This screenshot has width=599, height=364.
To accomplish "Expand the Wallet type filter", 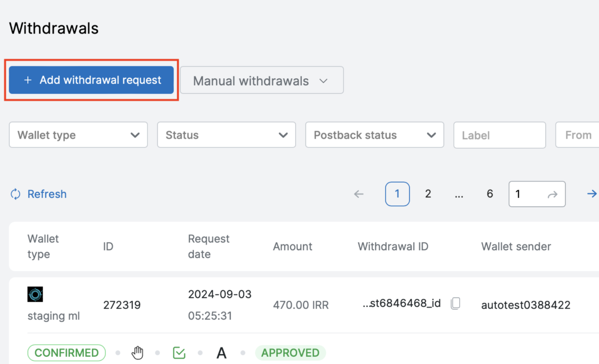I will 78,135.
